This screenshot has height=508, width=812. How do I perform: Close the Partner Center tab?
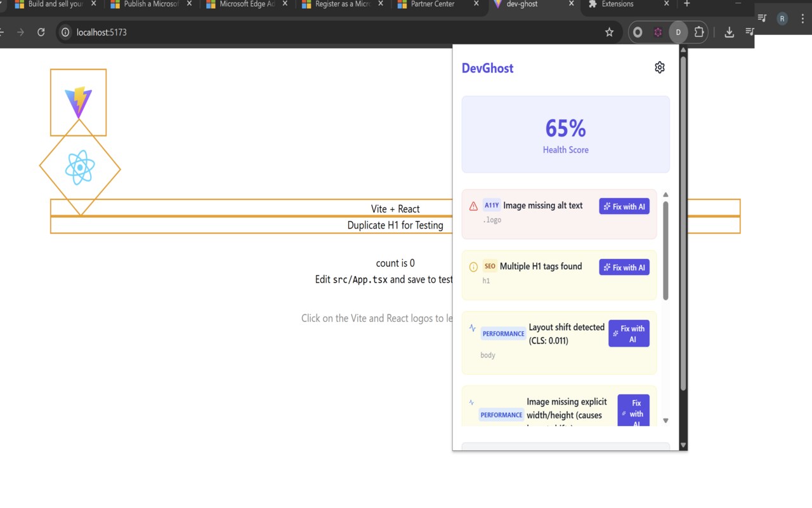click(476, 4)
